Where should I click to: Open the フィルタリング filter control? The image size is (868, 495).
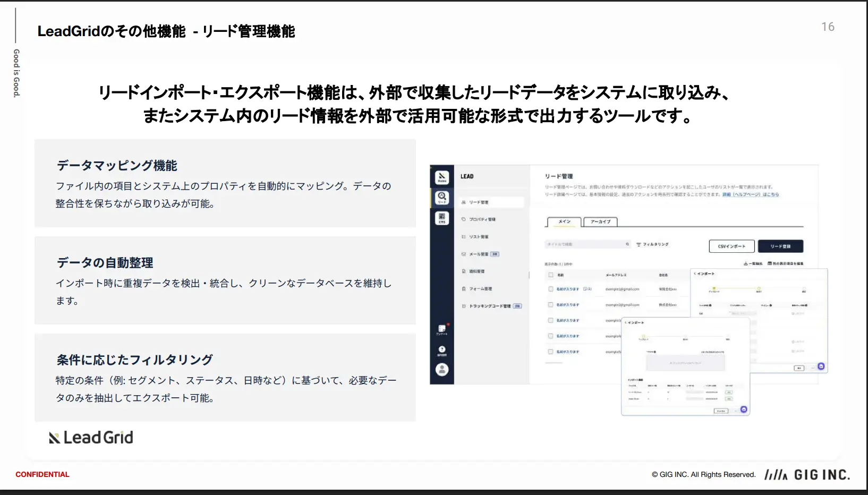click(653, 244)
